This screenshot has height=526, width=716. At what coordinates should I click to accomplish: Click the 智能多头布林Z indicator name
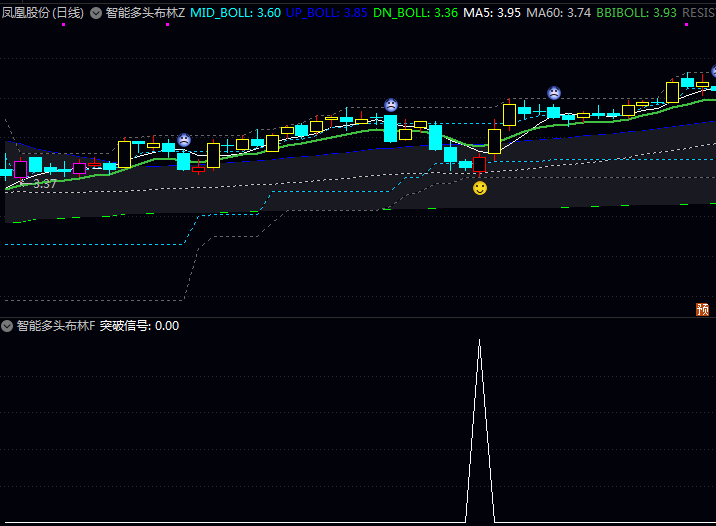click(x=145, y=13)
